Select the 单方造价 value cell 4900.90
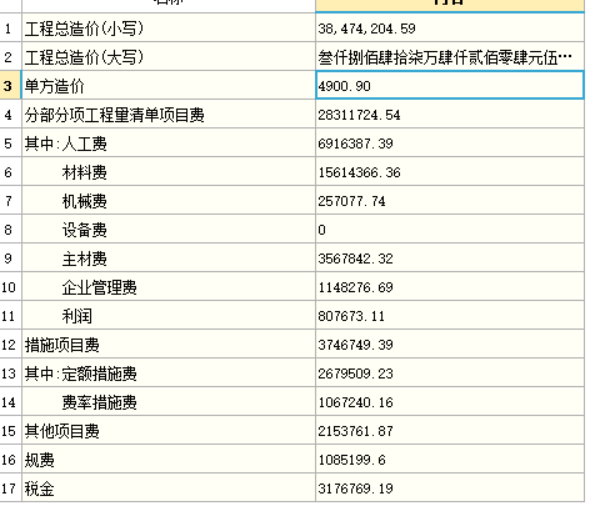 [x=450, y=85]
